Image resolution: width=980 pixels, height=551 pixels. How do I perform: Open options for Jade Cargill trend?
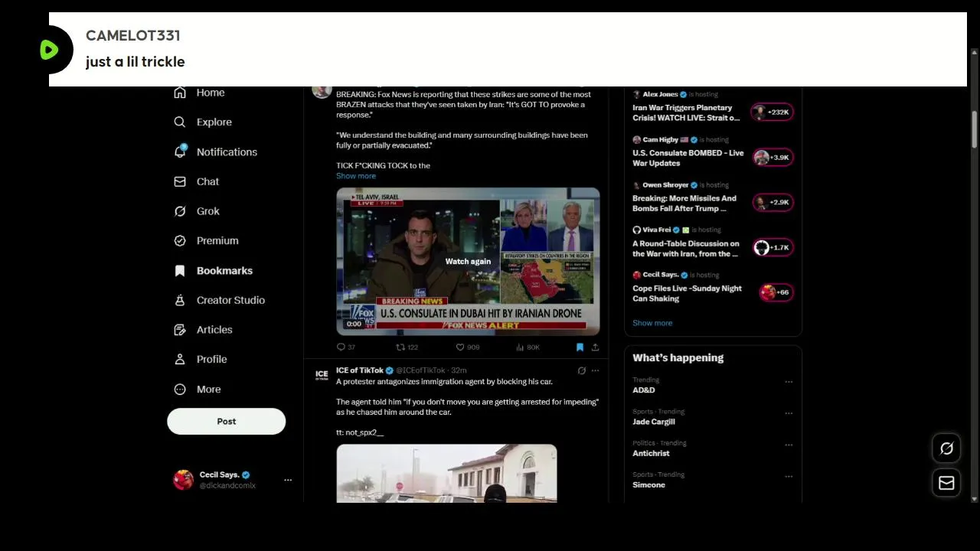point(789,413)
